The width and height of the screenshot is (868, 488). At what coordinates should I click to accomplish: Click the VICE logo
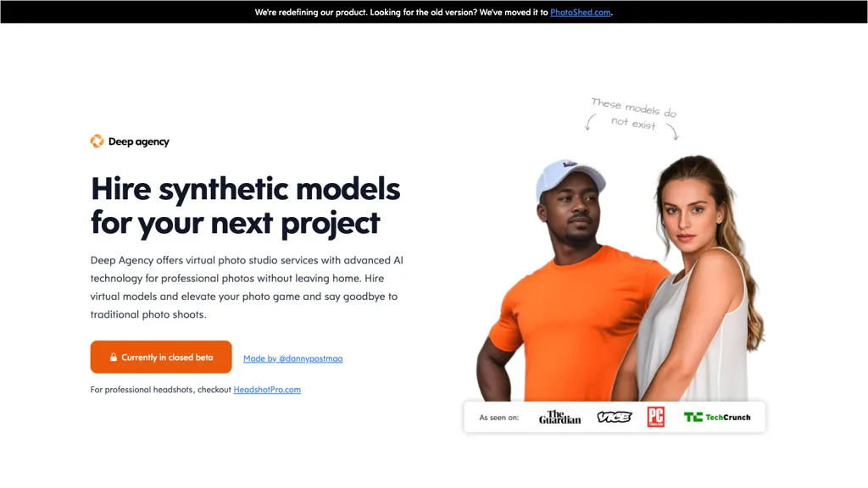tap(614, 417)
